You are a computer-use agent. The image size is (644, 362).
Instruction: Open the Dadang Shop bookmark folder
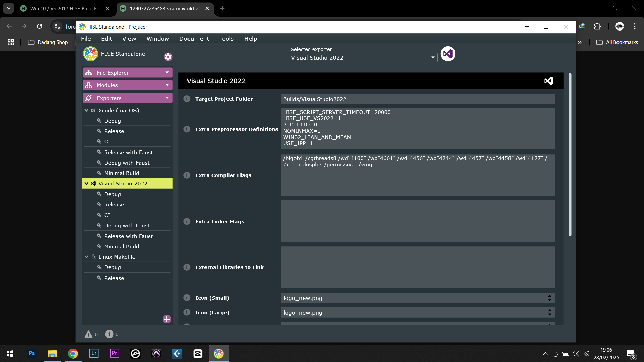pyautogui.click(x=48, y=42)
